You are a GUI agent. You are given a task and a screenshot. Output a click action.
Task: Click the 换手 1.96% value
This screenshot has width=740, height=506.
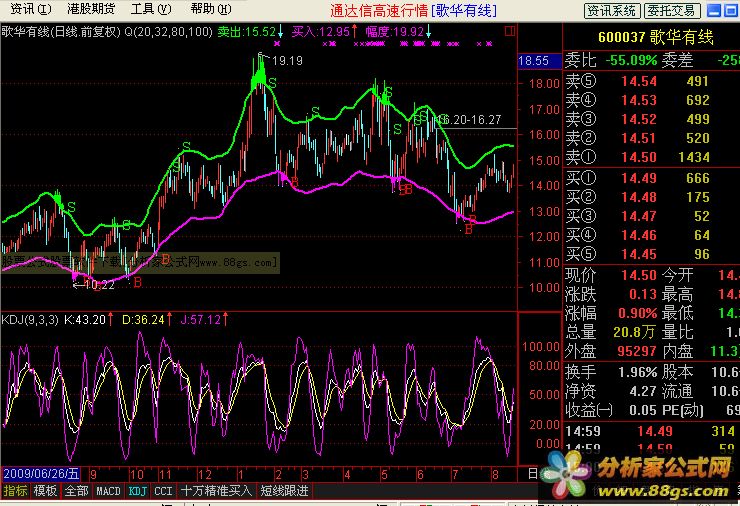pos(638,372)
